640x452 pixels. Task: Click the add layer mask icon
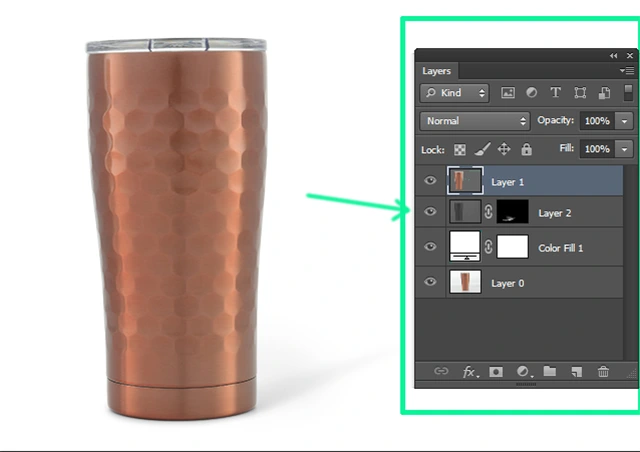click(496, 371)
